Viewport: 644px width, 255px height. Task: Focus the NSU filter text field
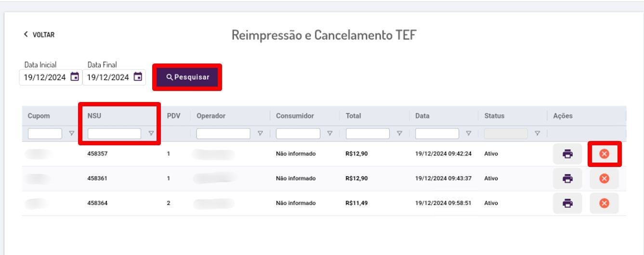pyautogui.click(x=114, y=134)
